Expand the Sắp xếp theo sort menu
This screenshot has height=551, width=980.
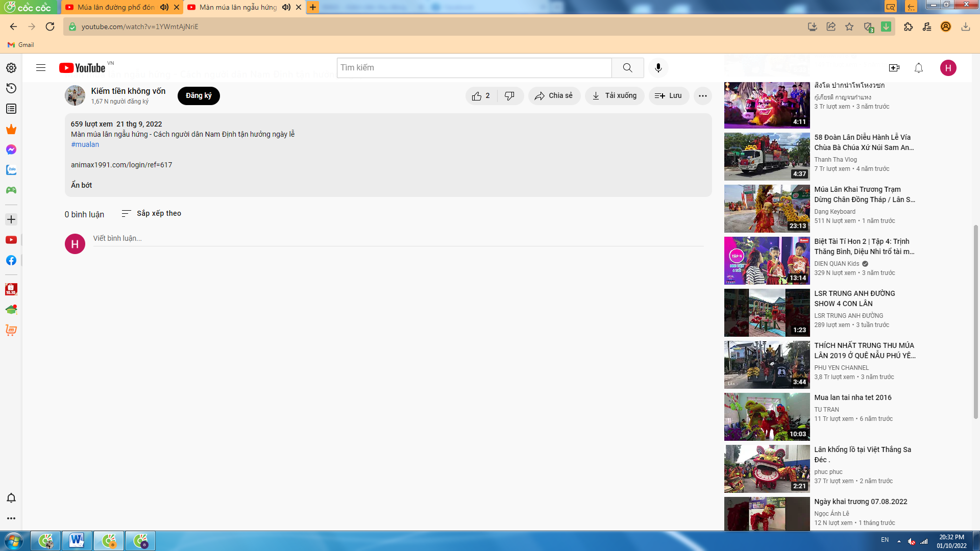click(152, 213)
